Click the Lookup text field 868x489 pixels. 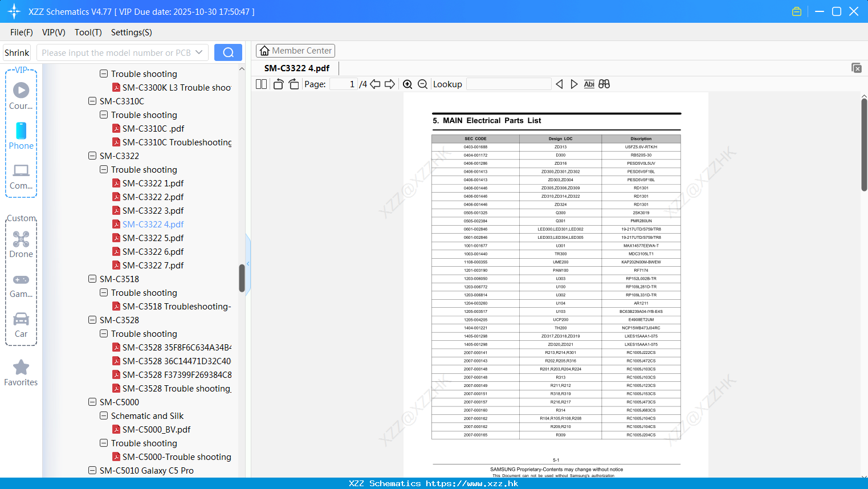pyautogui.click(x=508, y=84)
